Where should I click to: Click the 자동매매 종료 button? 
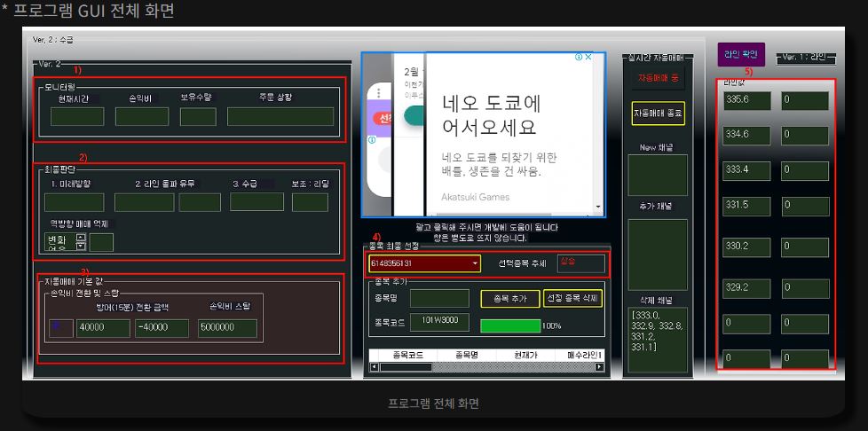point(659,114)
